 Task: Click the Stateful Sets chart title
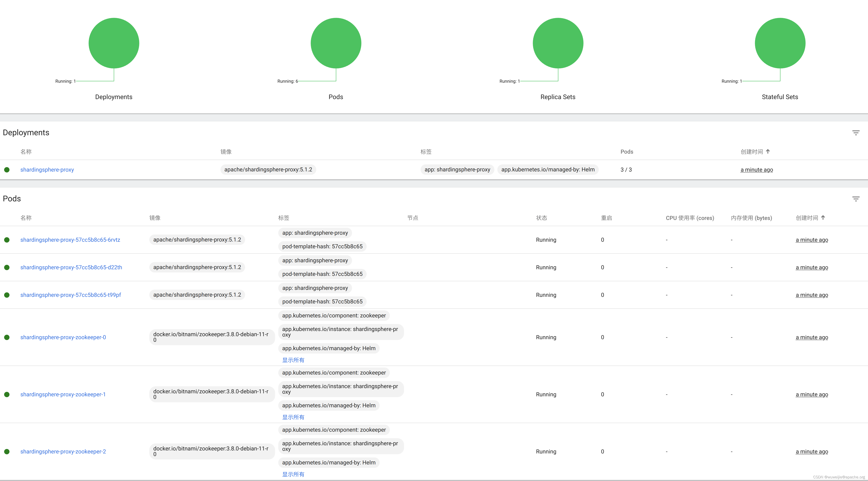pyautogui.click(x=780, y=97)
